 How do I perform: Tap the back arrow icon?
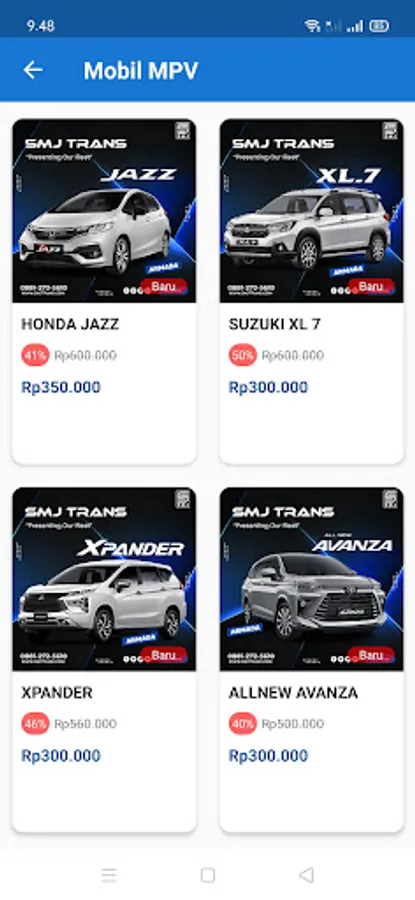tap(33, 70)
